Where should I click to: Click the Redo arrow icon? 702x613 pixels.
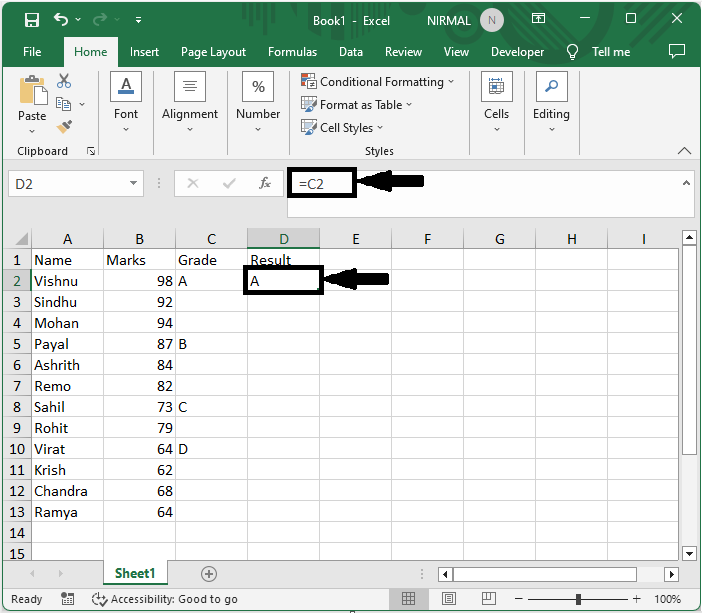[x=100, y=19]
